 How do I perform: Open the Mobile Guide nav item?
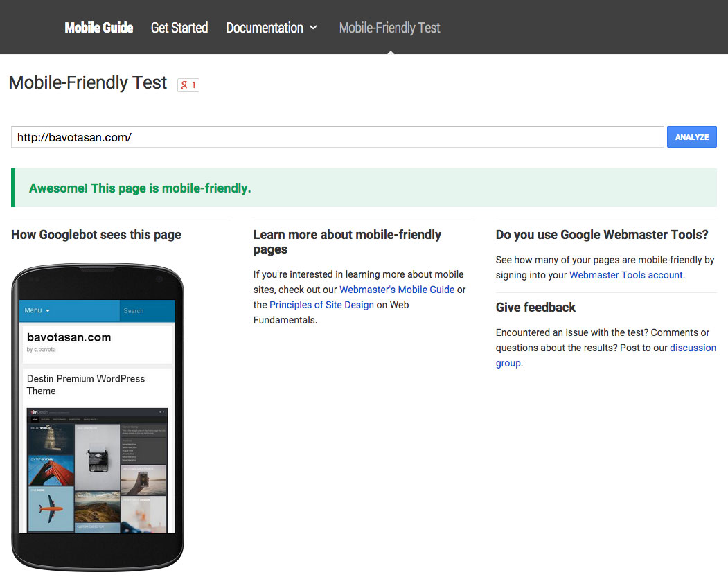99,28
